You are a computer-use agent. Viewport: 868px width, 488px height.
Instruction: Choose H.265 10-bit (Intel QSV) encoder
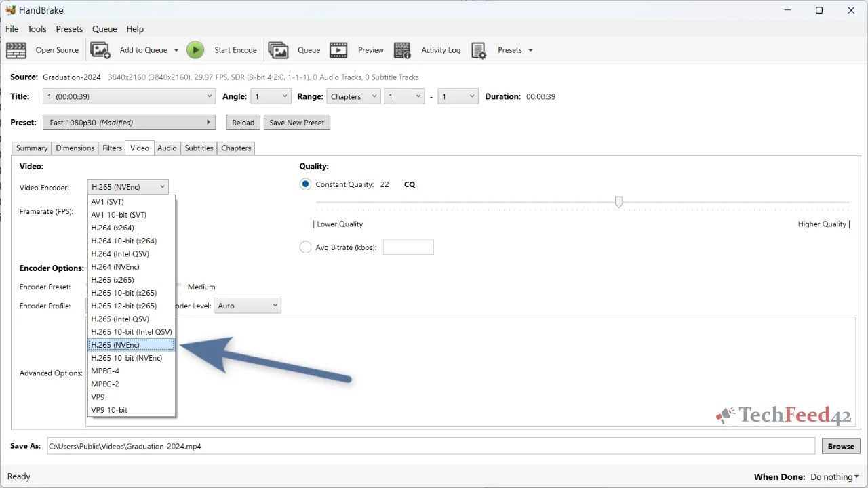click(132, 332)
